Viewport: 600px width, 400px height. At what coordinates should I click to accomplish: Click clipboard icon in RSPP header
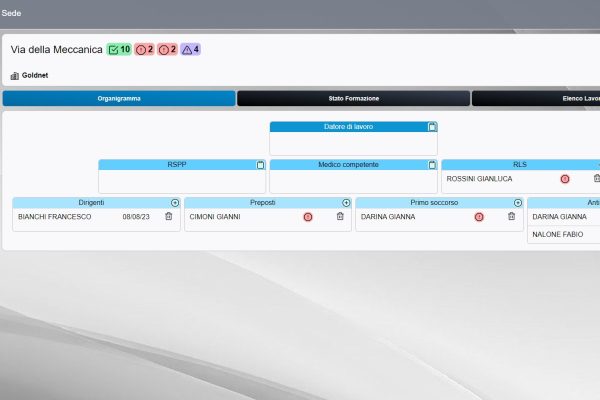(x=260, y=165)
